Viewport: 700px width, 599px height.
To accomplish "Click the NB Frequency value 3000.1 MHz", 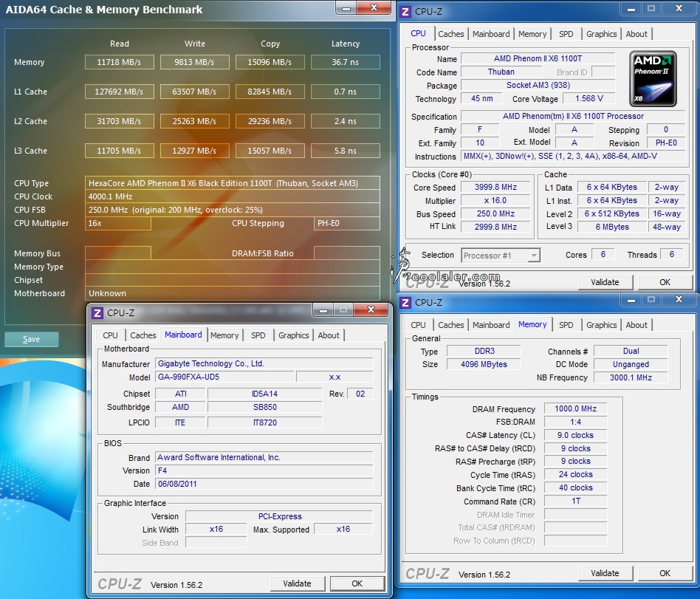I will pyautogui.click(x=631, y=377).
